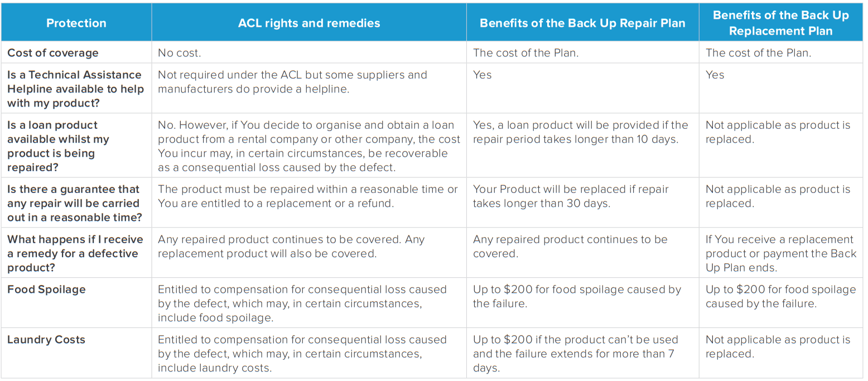Click the remedy for defective product question
This screenshot has width=868, height=381.
coord(75,253)
